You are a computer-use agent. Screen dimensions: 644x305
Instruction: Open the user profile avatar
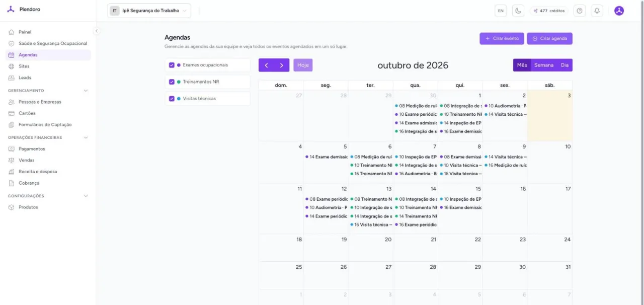(619, 11)
